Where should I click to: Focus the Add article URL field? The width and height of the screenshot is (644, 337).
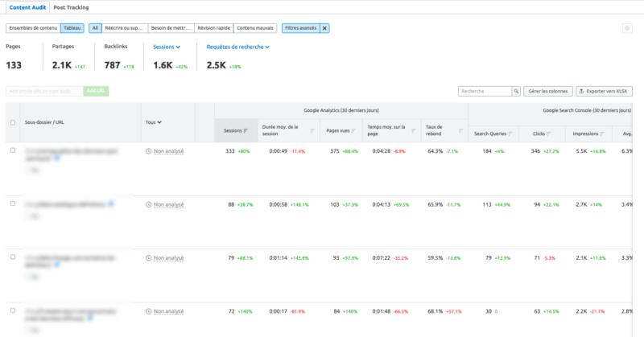point(44,91)
